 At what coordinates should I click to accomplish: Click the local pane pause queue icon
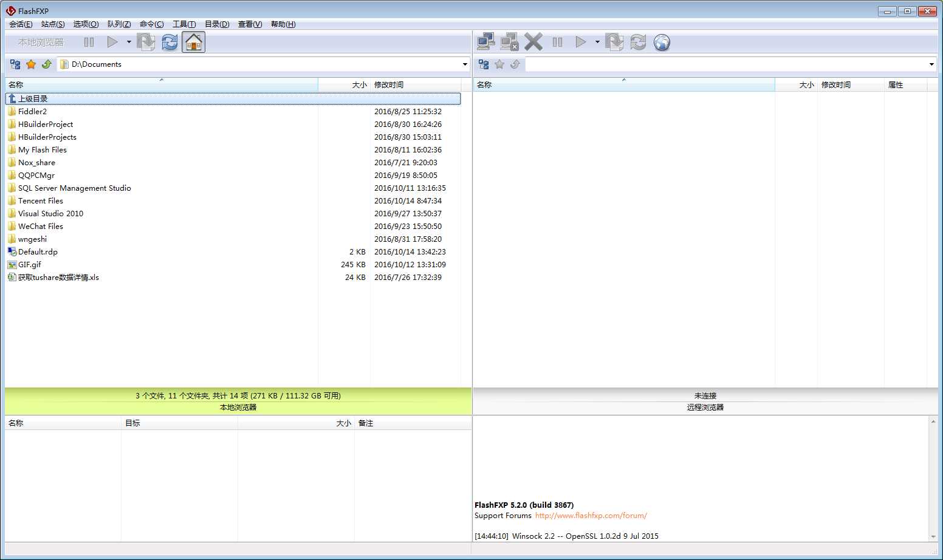coord(89,42)
